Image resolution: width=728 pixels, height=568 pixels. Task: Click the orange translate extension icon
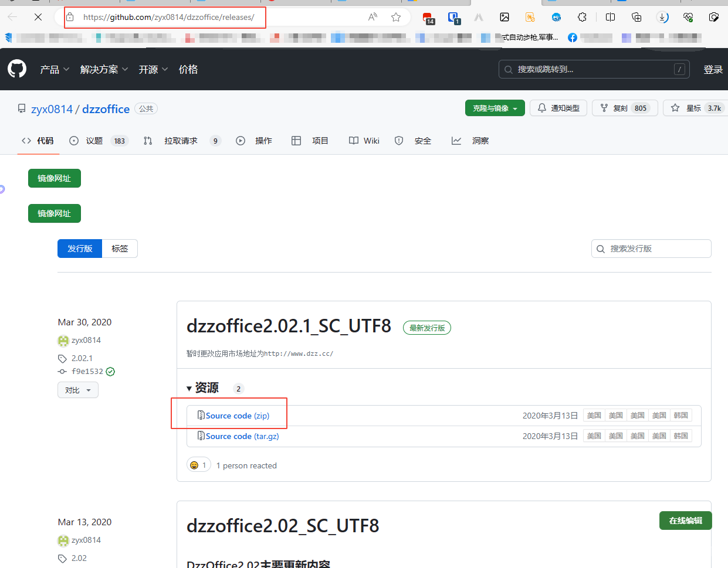[530, 17]
